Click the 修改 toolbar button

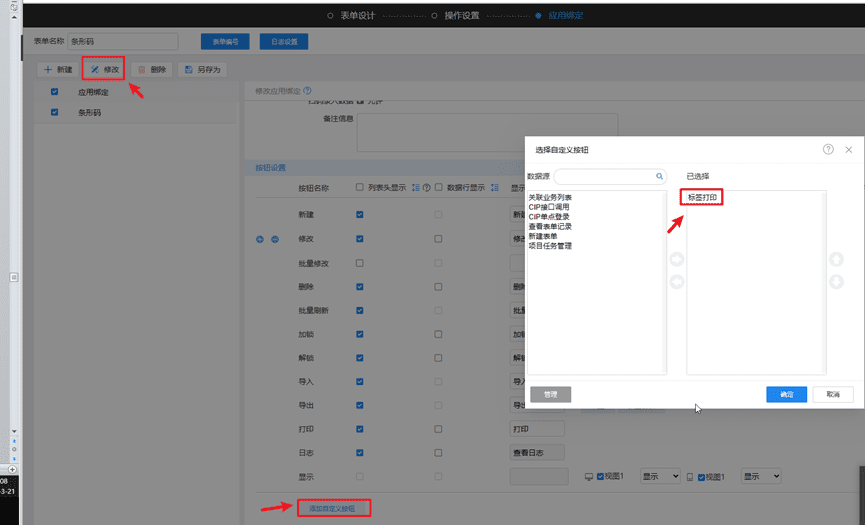104,69
